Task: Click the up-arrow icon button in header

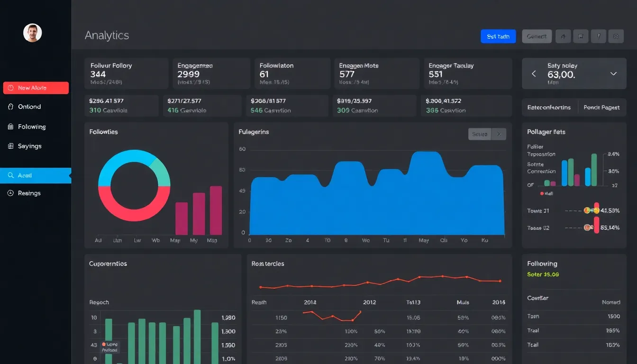Action: click(563, 36)
